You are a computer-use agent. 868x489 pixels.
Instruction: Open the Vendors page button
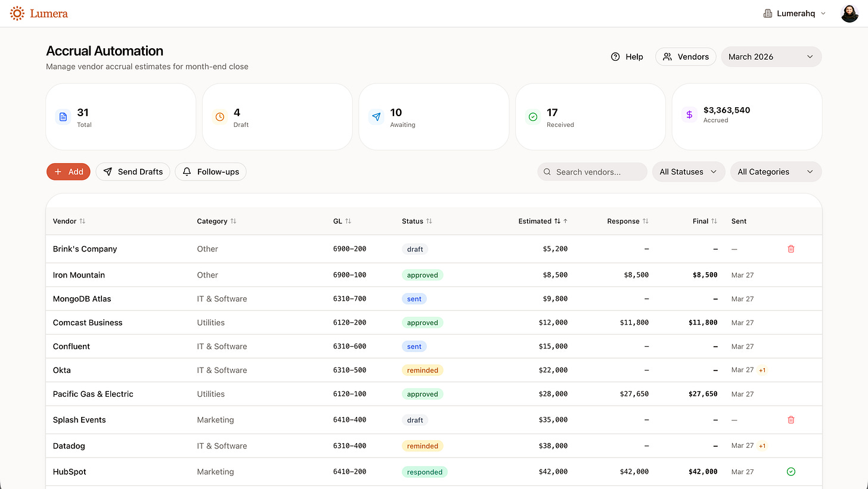point(686,57)
